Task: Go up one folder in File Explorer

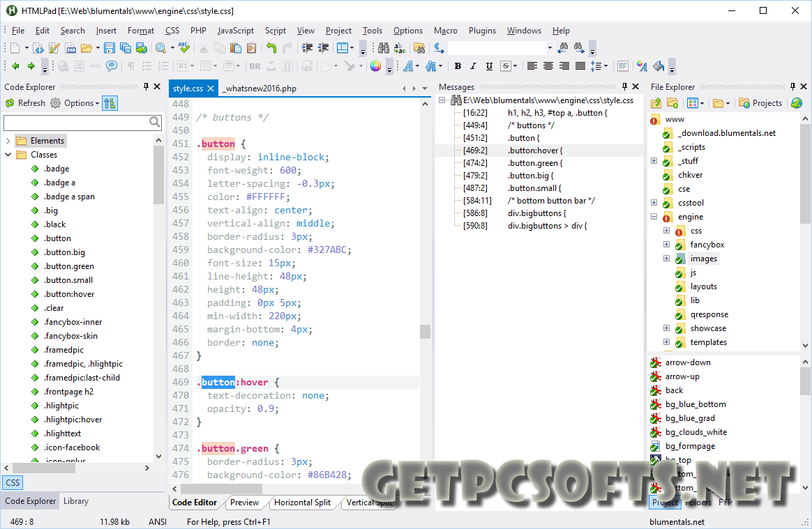Action: [x=656, y=103]
